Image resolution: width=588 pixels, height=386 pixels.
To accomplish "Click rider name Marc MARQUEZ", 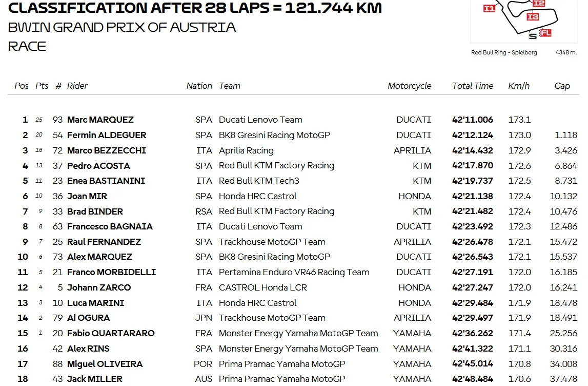I will point(100,120).
